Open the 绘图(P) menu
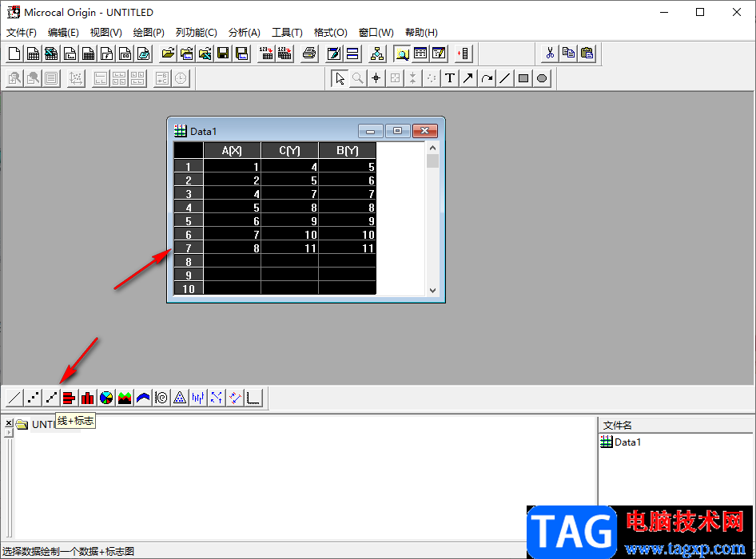The width and height of the screenshot is (756, 559). pos(149,32)
